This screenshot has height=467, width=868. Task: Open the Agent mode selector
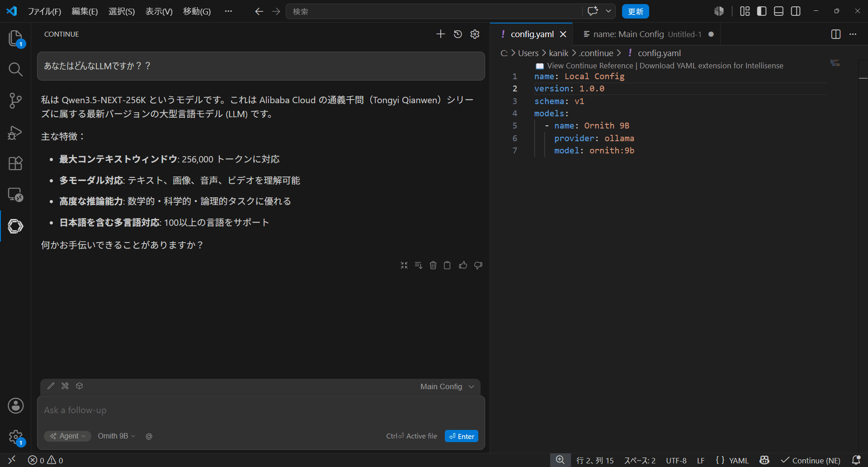click(x=68, y=436)
